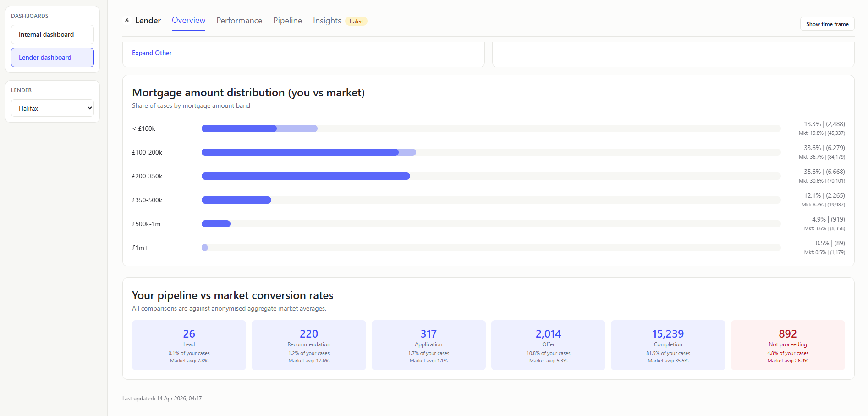Switch to the Internal dashboard
The height and width of the screenshot is (416, 868).
[52, 34]
